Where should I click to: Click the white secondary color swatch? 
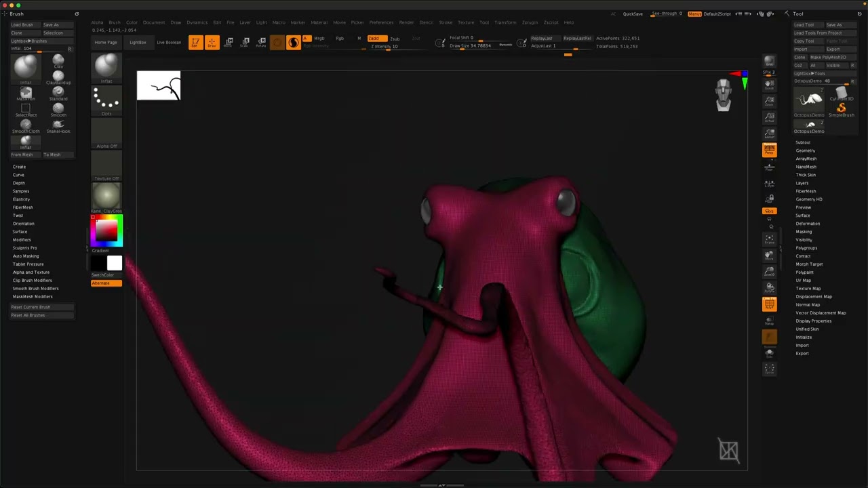115,263
